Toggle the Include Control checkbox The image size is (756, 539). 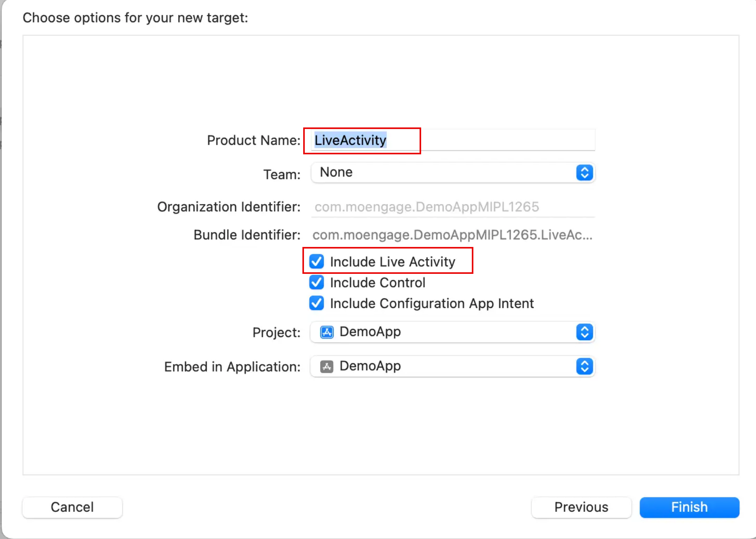pos(317,283)
